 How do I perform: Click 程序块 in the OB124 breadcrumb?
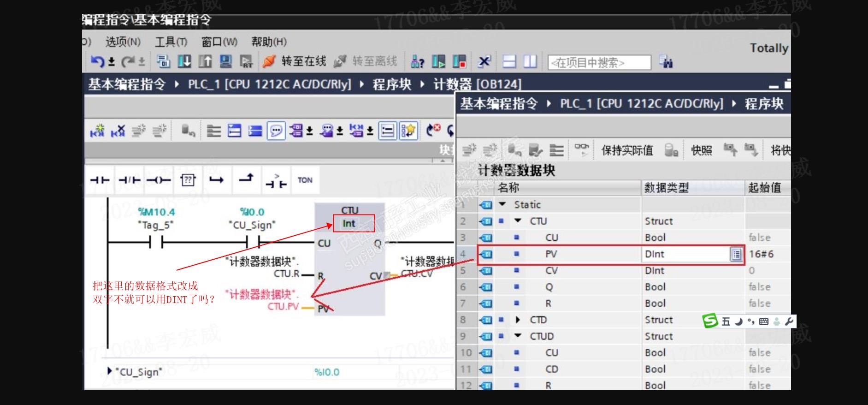(x=392, y=84)
